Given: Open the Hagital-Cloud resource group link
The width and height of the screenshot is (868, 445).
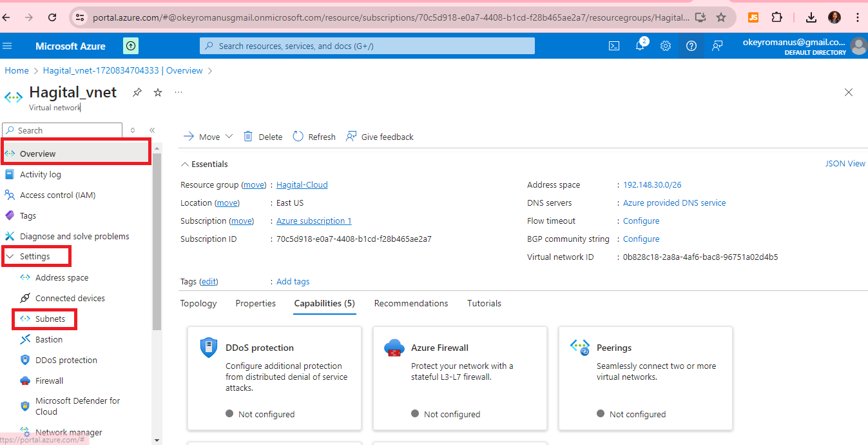Looking at the screenshot, I should [302, 185].
